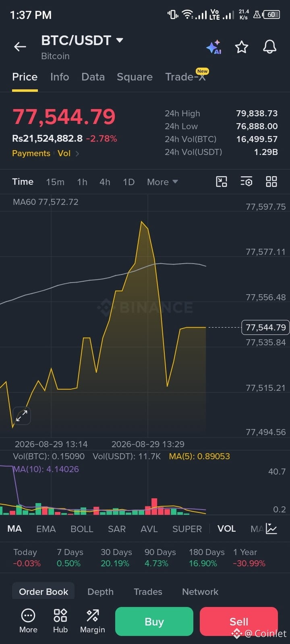The width and height of the screenshot is (290, 644).
Task: Tap the chart drawing tools icon
Action: click(x=222, y=182)
